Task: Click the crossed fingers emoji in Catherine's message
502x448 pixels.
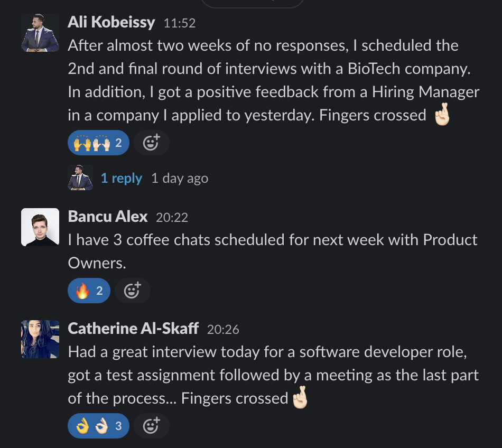Action: tap(300, 398)
